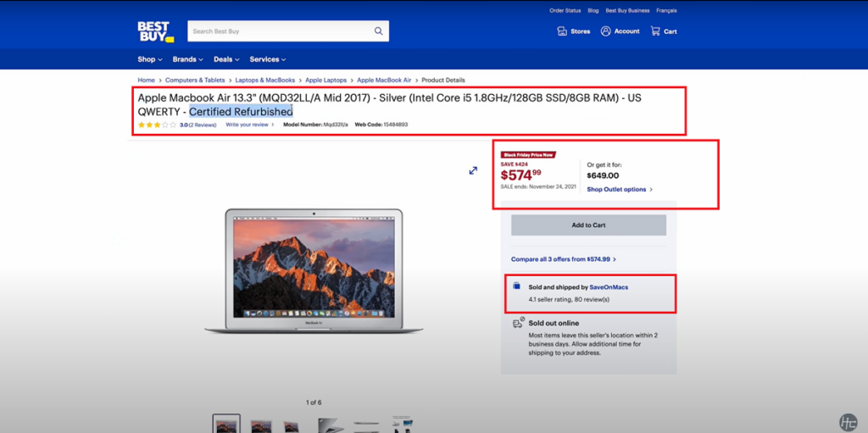The width and height of the screenshot is (868, 433).
Task: Select the first product thumbnail
Action: 226,425
